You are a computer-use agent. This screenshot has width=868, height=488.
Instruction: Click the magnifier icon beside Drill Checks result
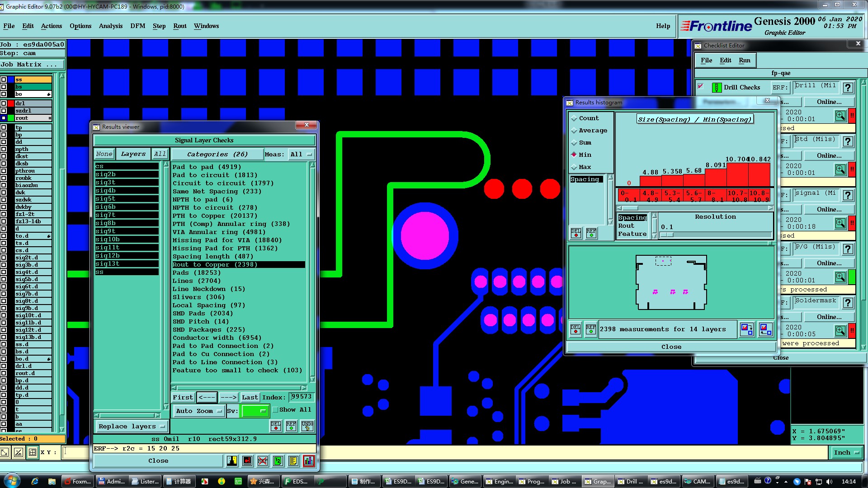pos(840,116)
